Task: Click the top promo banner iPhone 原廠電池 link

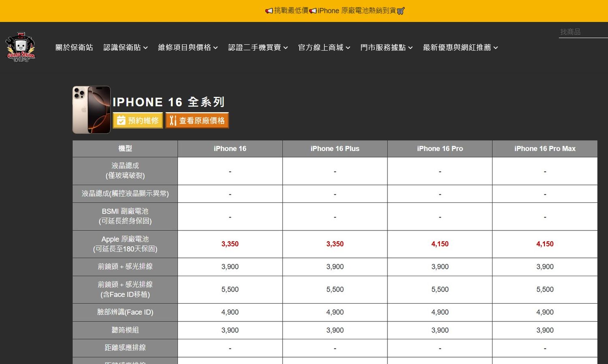Action: [356, 11]
